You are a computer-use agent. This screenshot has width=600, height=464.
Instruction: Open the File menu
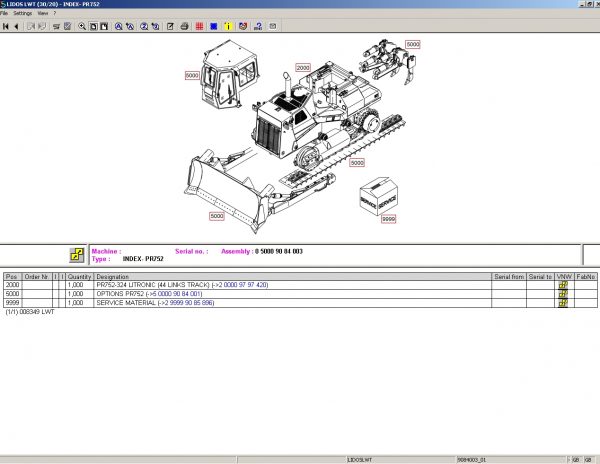pyautogui.click(x=5, y=14)
